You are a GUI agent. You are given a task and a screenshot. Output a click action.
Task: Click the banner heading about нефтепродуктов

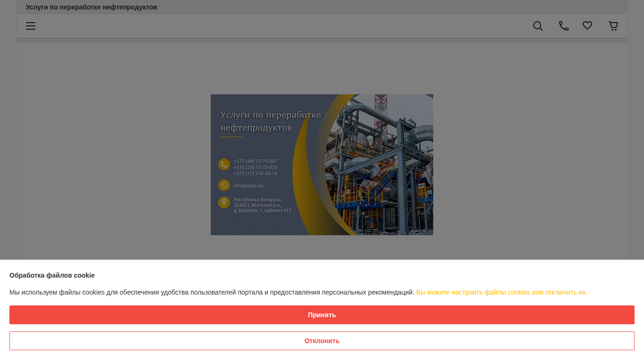pyautogui.click(x=271, y=121)
